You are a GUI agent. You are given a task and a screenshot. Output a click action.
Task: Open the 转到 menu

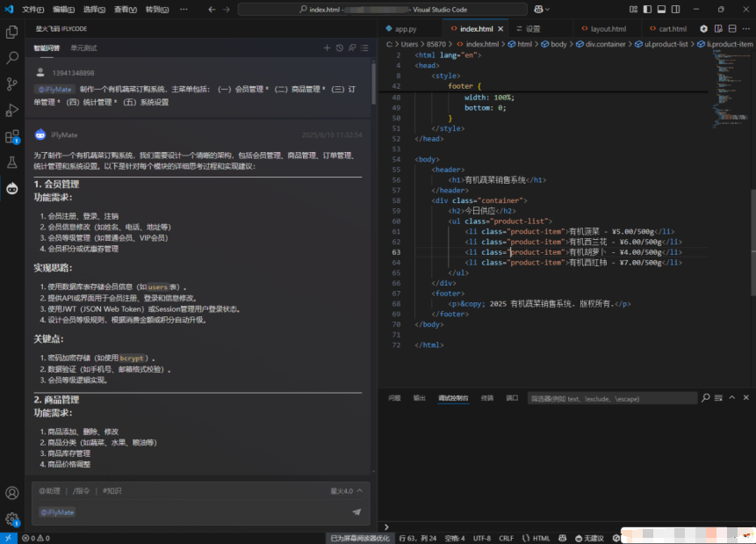pyautogui.click(x=157, y=9)
